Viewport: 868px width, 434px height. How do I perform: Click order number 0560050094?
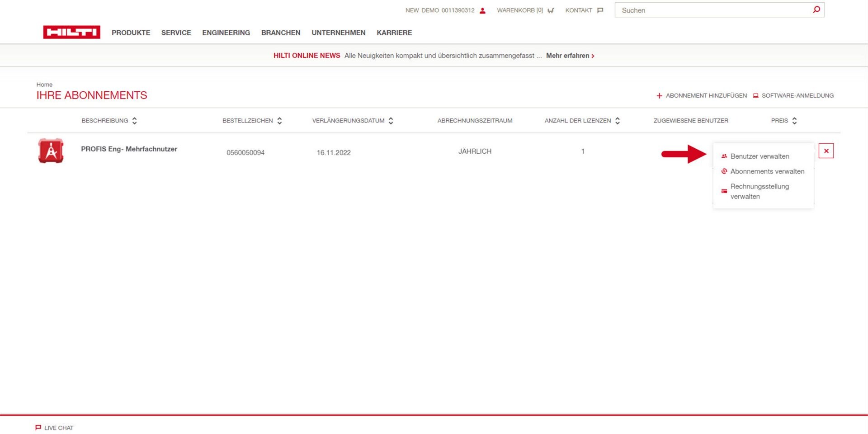coord(245,153)
